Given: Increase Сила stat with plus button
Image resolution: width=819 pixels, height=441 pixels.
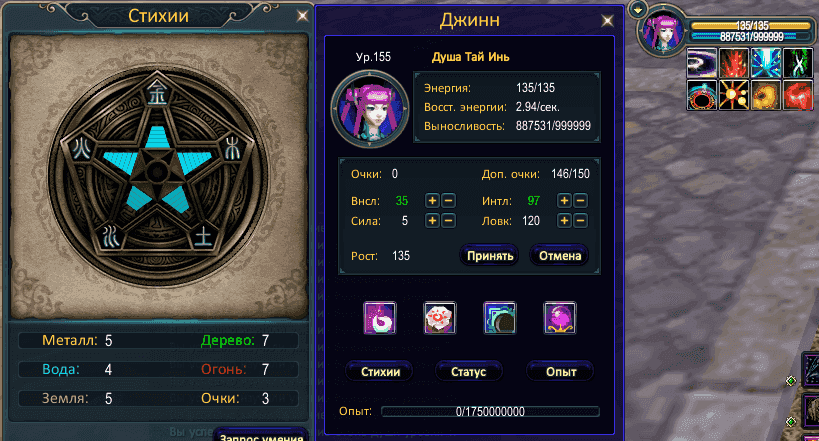Looking at the screenshot, I should 432,221.
